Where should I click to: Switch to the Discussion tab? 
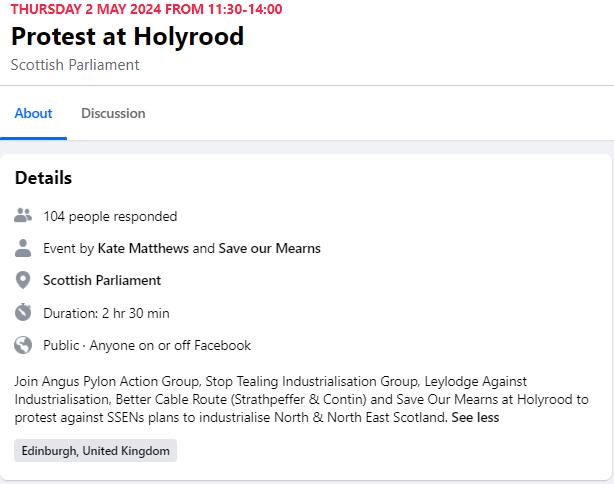tap(113, 114)
